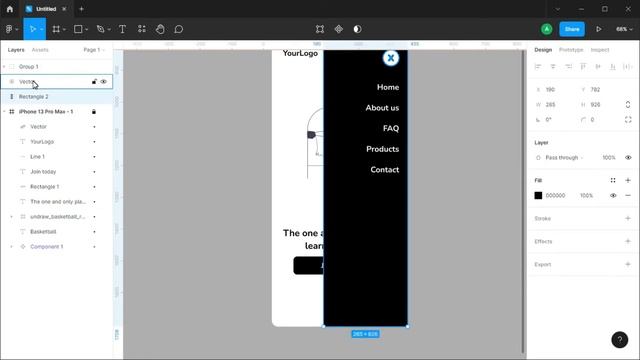The height and width of the screenshot is (360, 640).
Task: Toggle constrain proportions icon
Action: 628,104
